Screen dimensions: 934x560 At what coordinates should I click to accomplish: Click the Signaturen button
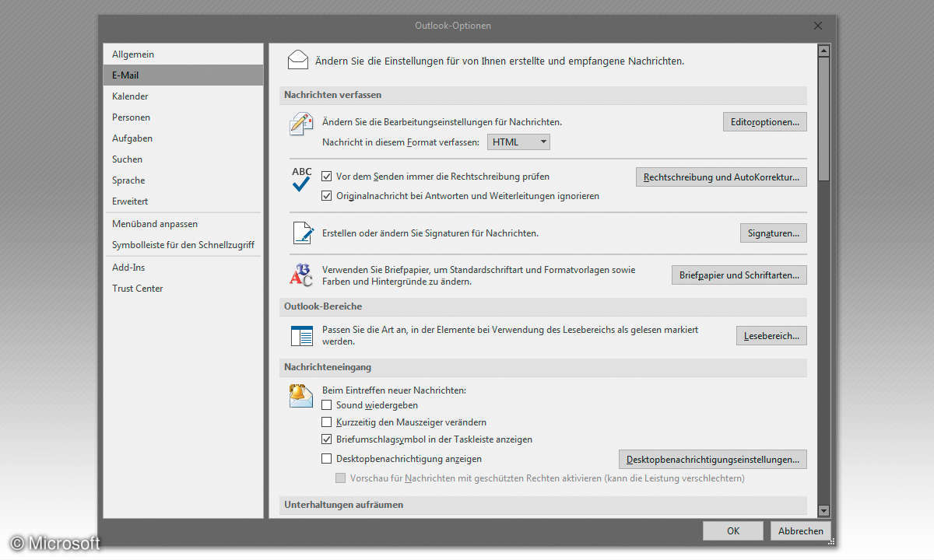773,233
